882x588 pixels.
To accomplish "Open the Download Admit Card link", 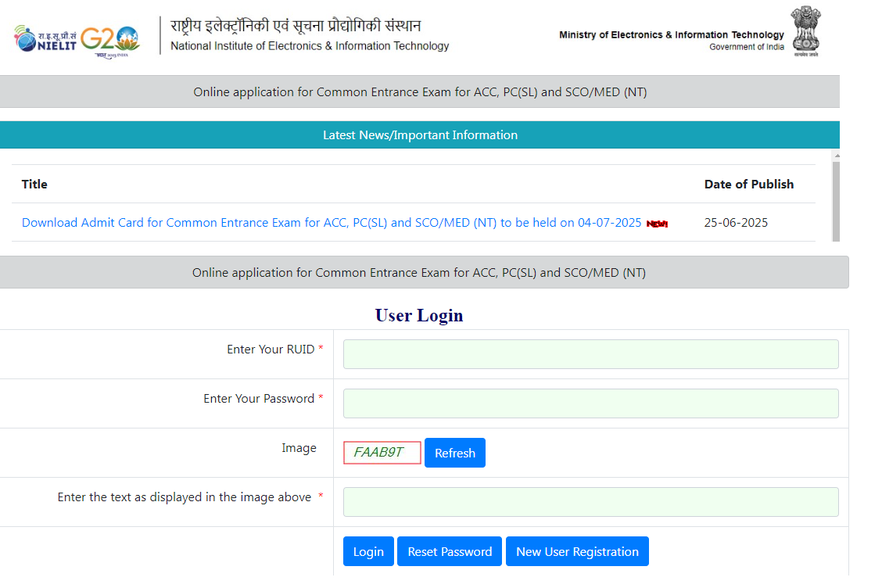I will (332, 223).
